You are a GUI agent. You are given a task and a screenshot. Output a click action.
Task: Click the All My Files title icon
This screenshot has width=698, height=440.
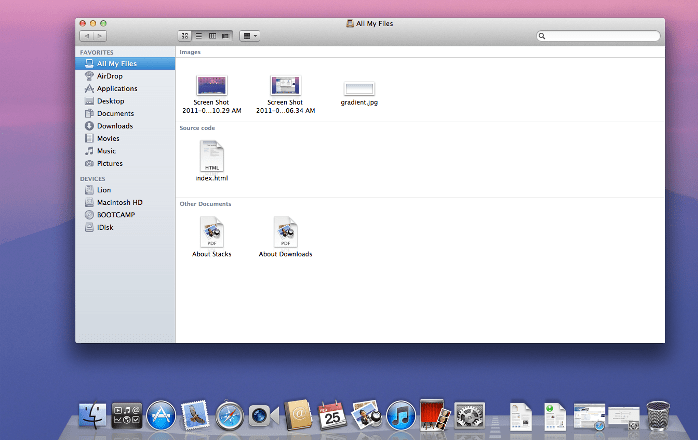tap(350, 24)
